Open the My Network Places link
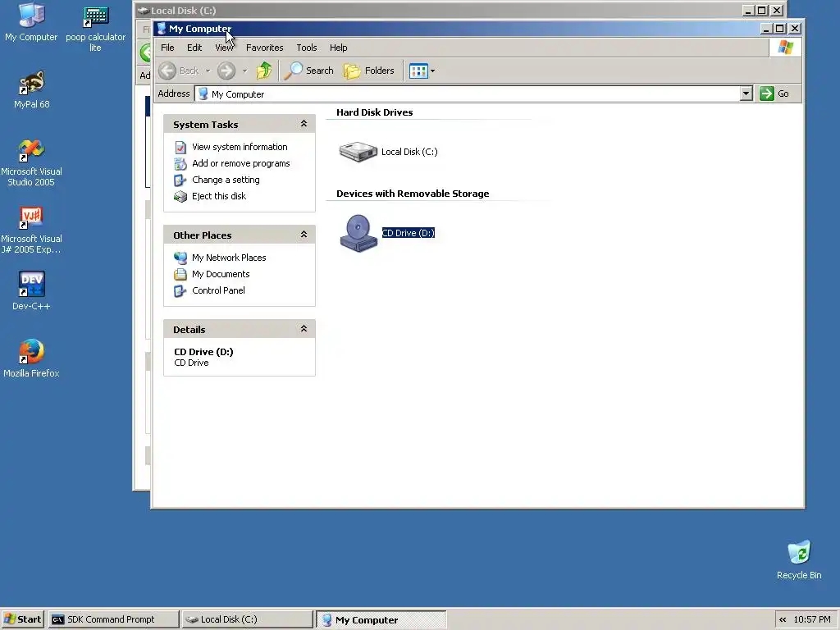This screenshot has height=630, width=840. tap(229, 258)
